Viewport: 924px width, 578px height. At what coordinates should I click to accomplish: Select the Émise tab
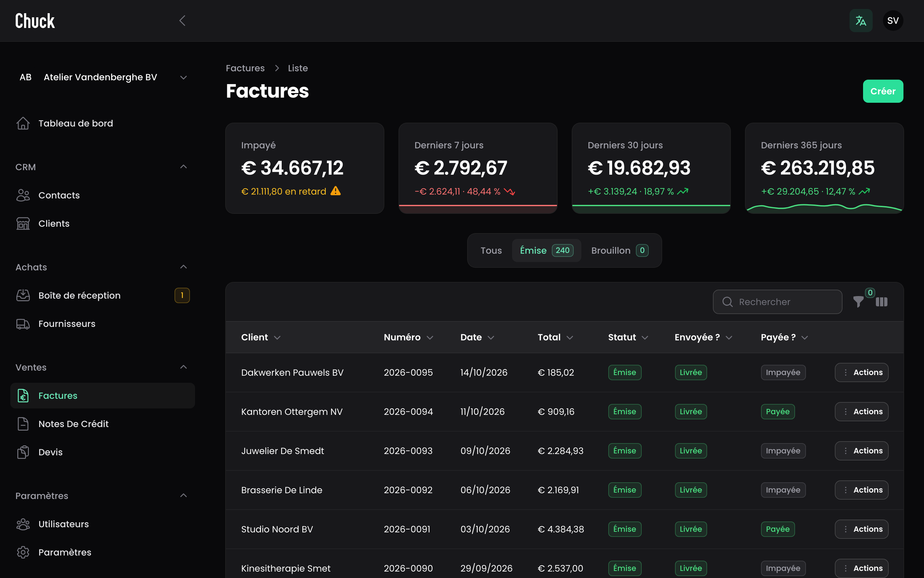(x=546, y=250)
